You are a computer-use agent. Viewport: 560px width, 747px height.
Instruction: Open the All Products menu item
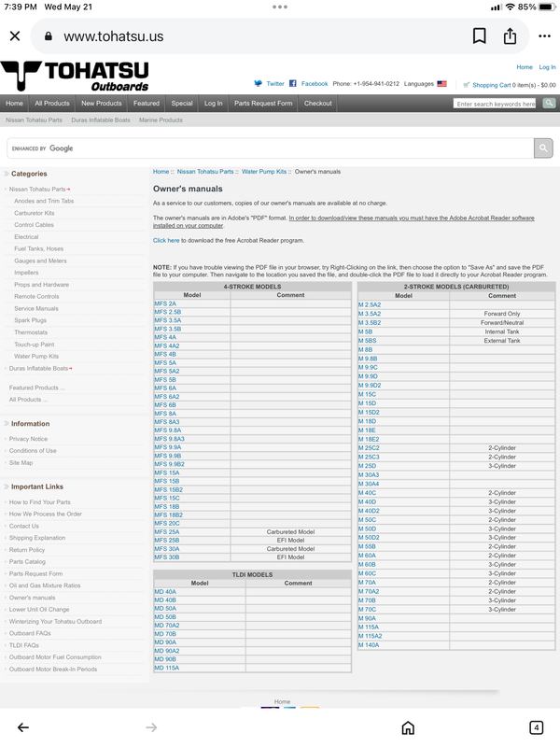point(52,103)
